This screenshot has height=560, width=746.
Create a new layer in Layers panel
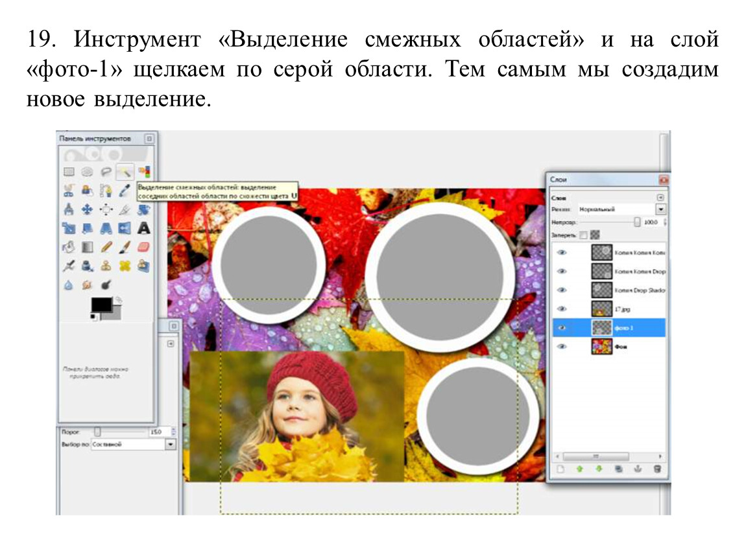pyautogui.click(x=560, y=469)
